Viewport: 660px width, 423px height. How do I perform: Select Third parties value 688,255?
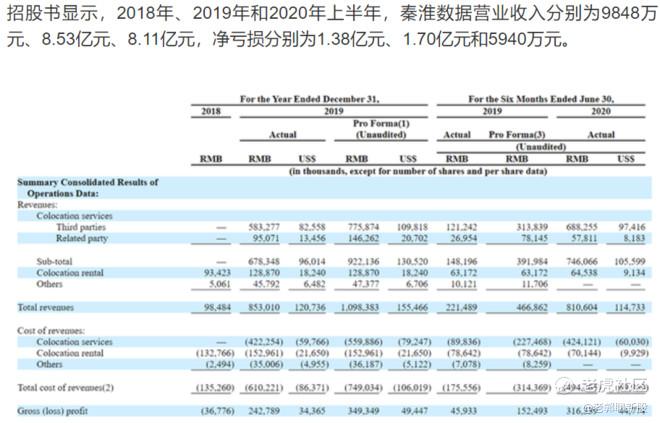click(x=582, y=227)
